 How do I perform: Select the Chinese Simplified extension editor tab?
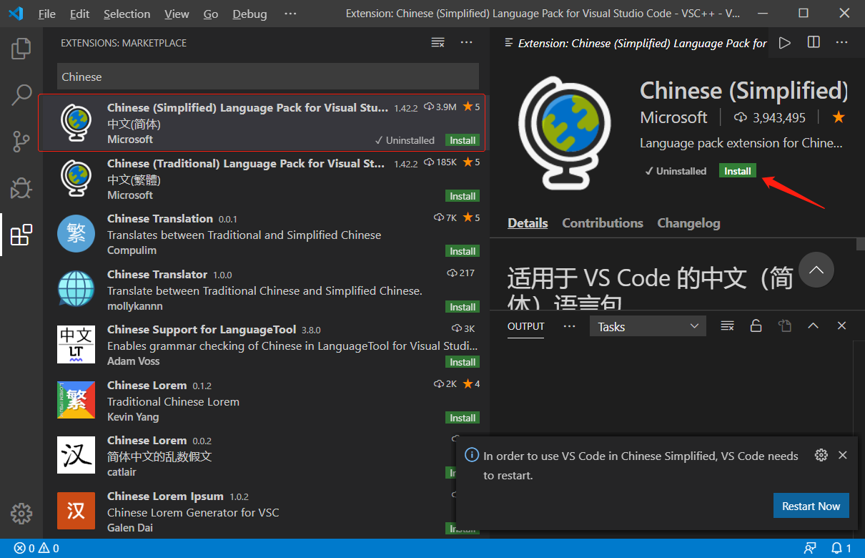(x=634, y=43)
